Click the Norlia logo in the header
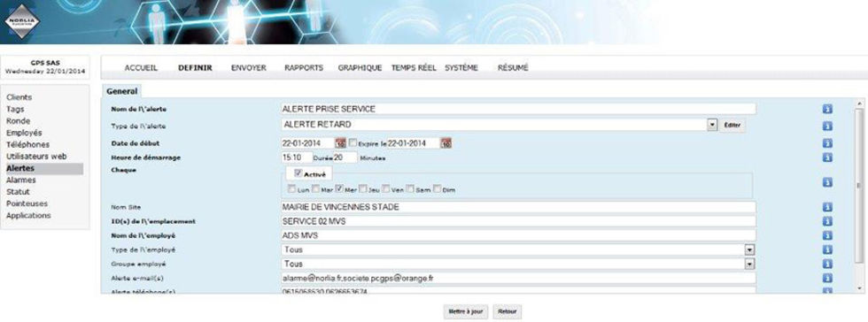Viewport: 868px width, 322px height. [x=21, y=21]
